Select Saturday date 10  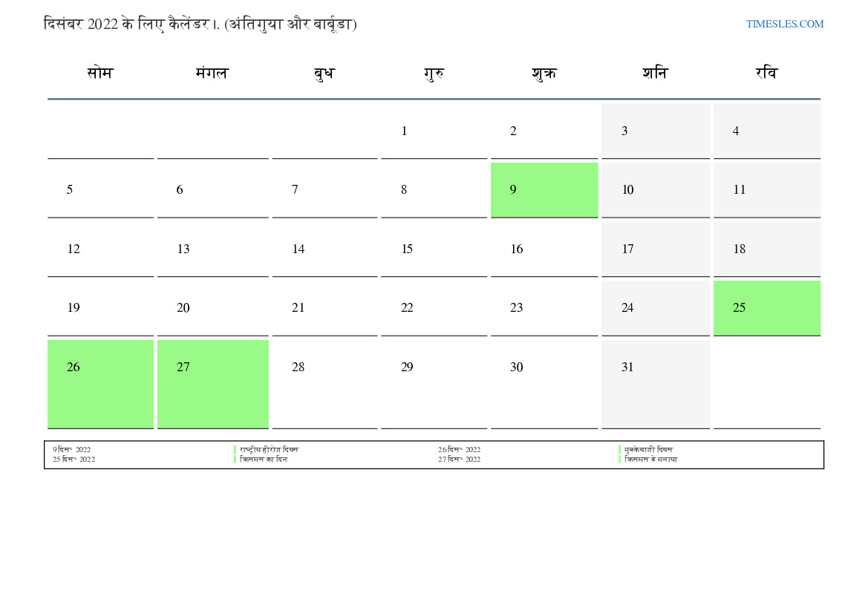coord(627,190)
